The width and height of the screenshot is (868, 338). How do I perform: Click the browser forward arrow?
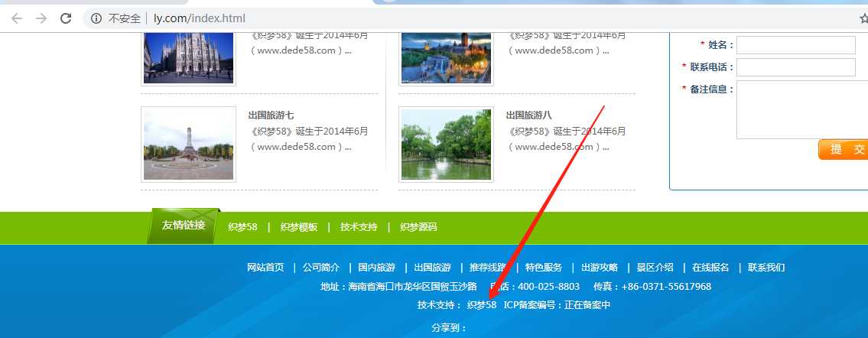pyautogui.click(x=41, y=18)
